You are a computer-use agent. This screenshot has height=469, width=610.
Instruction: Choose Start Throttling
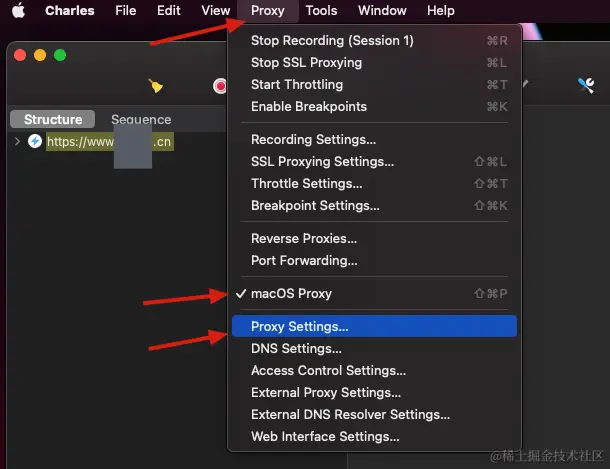(374, 84)
